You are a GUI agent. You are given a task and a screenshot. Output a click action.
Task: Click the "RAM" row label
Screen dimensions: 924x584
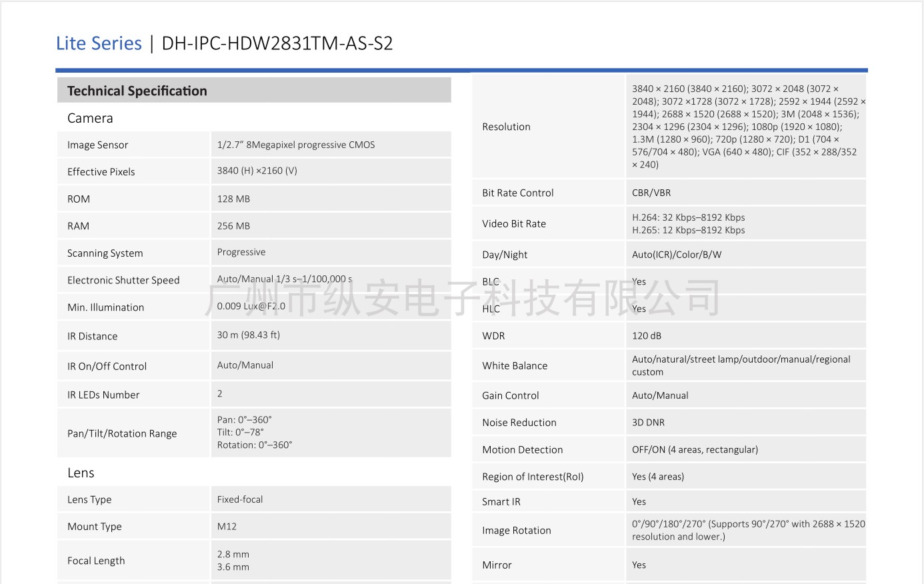point(78,226)
